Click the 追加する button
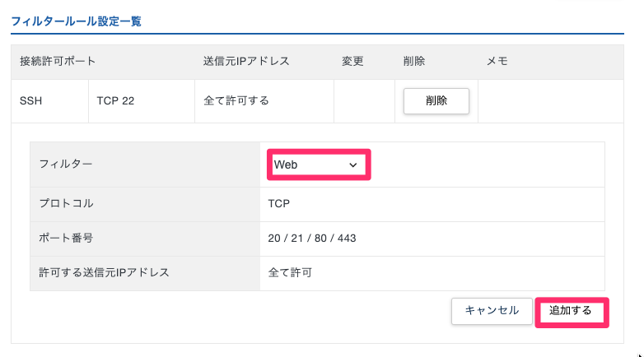 [x=571, y=311]
